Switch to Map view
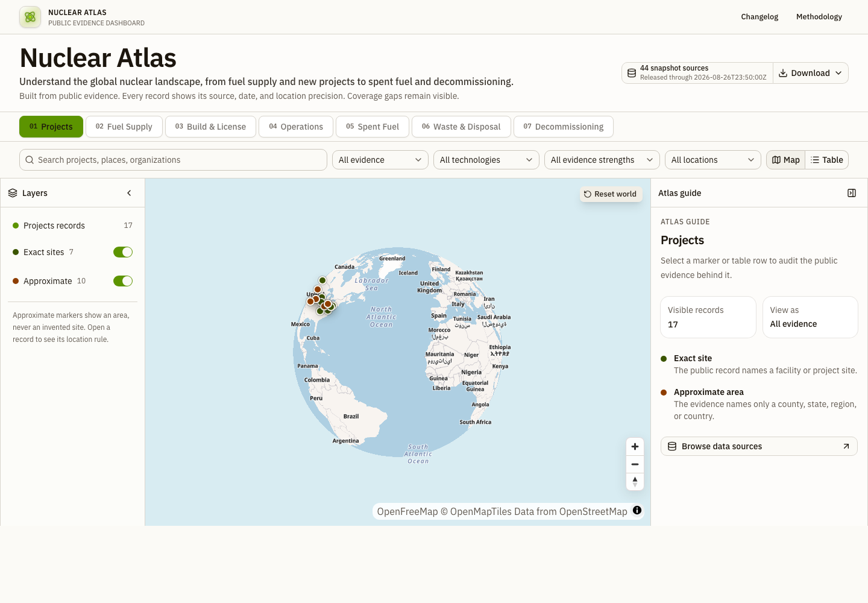The width and height of the screenshot is (868, 603). pos(786,160)
